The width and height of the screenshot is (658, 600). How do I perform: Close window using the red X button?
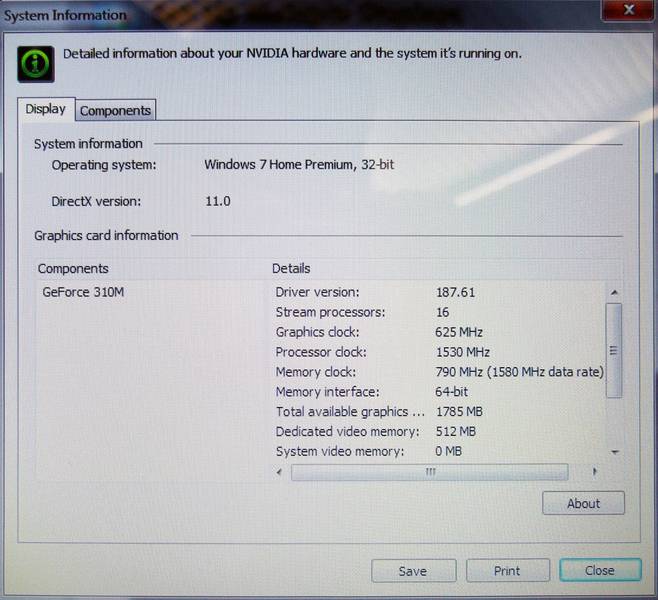click(x=628, y=10)
